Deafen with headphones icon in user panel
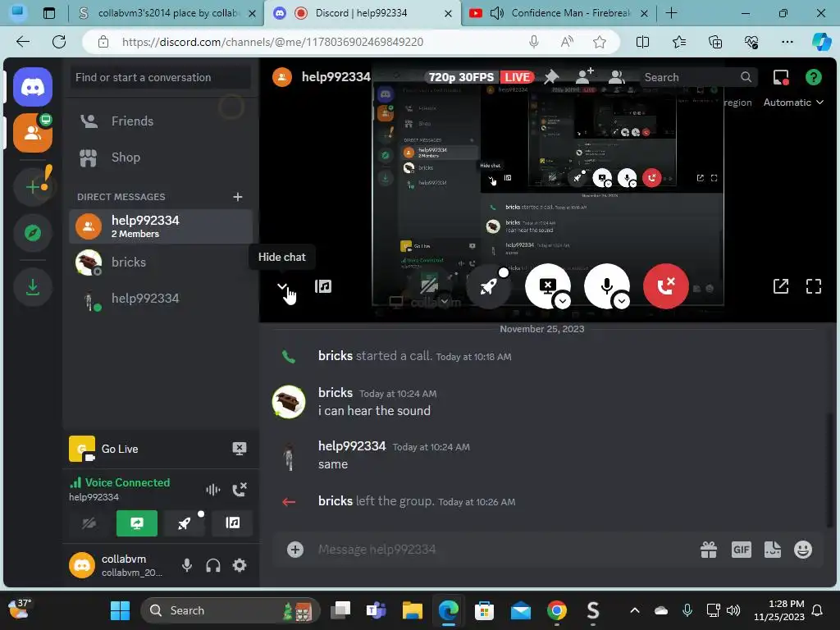840x630 pixels. [x=213, y=565]
